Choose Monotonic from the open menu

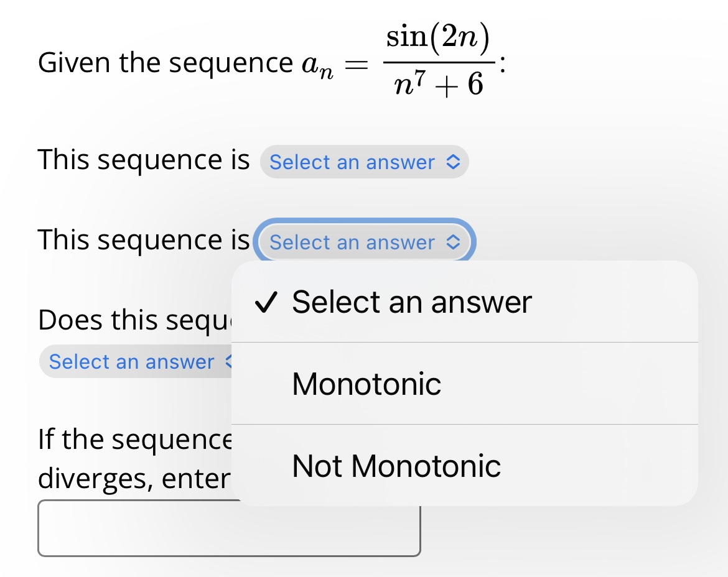click(366, 384)
